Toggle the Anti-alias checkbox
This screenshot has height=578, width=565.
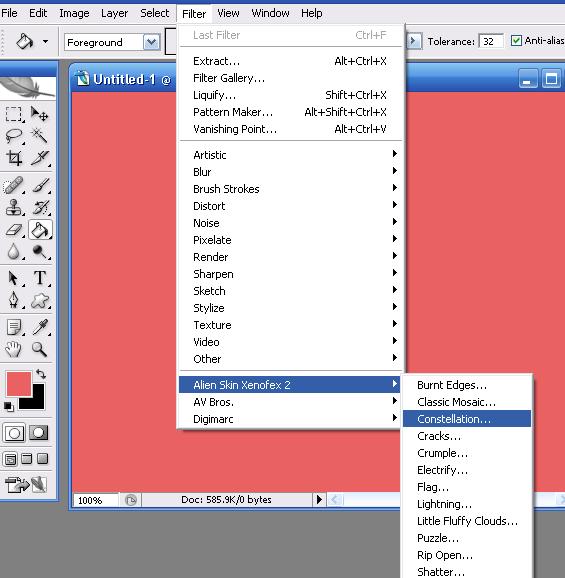(x=516, y=41)
